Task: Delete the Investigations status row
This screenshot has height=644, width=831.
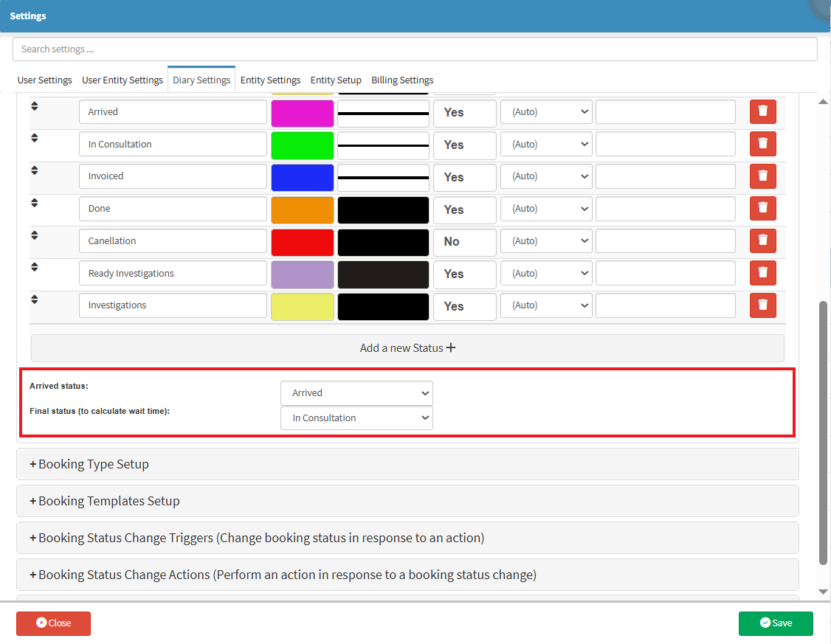Action: click(762, 305)
